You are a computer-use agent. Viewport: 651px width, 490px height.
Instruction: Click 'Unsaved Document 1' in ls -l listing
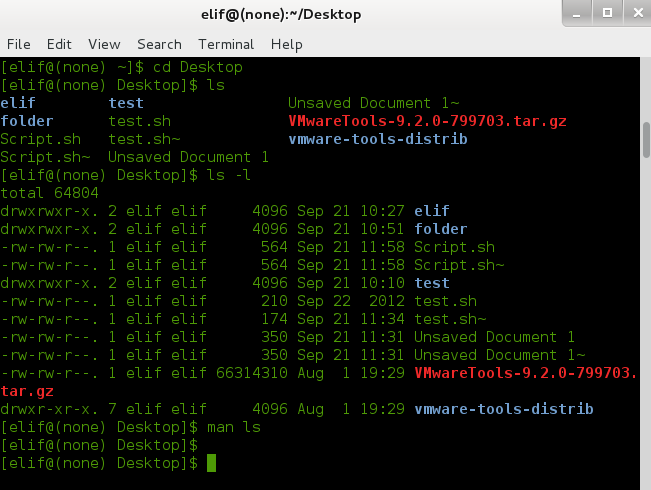tap(494, 337)
